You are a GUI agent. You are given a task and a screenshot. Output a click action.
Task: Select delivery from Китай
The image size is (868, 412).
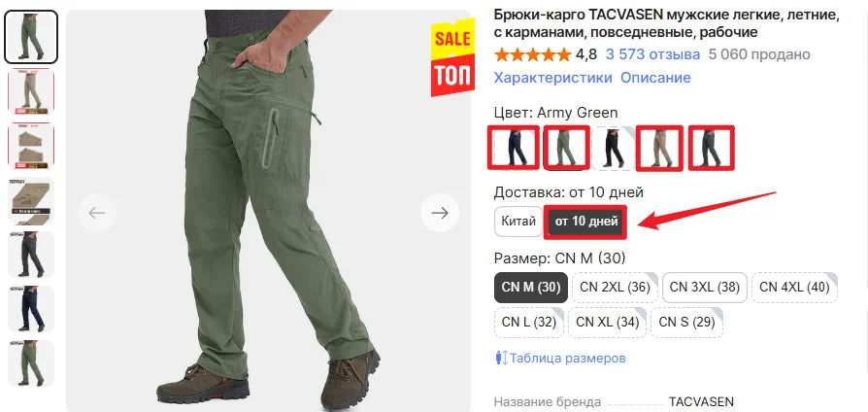pyautogui.click(x=518, y=222)
